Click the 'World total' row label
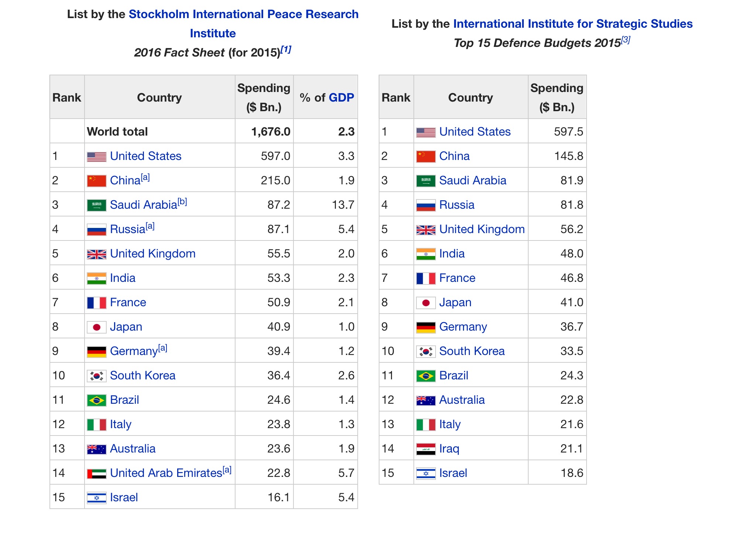The height and width of the screenshot is (536, 756). [x=117, y=132]
